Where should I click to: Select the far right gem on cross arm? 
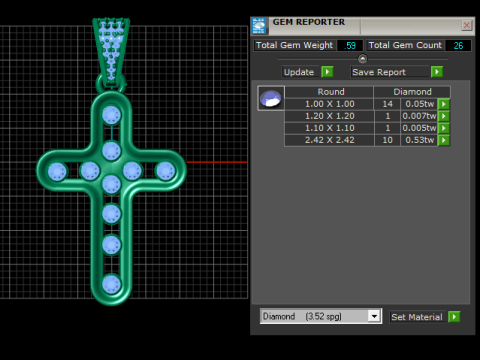click(165, 171)
